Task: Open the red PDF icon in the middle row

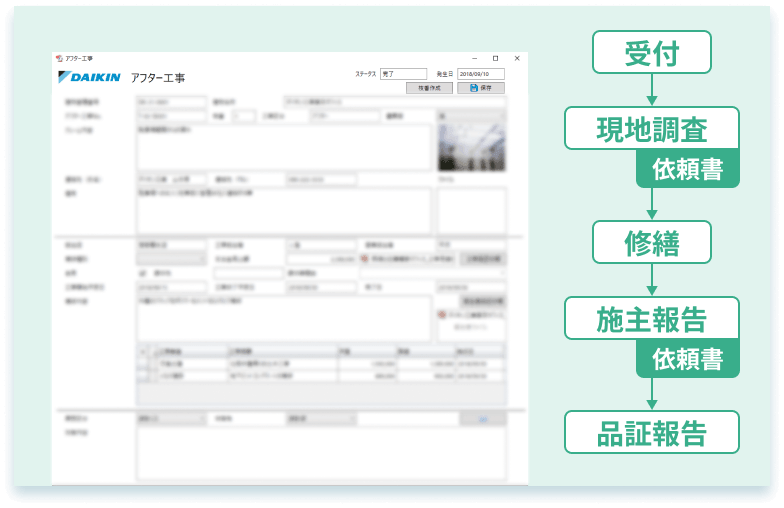Action: click(364, 258)
